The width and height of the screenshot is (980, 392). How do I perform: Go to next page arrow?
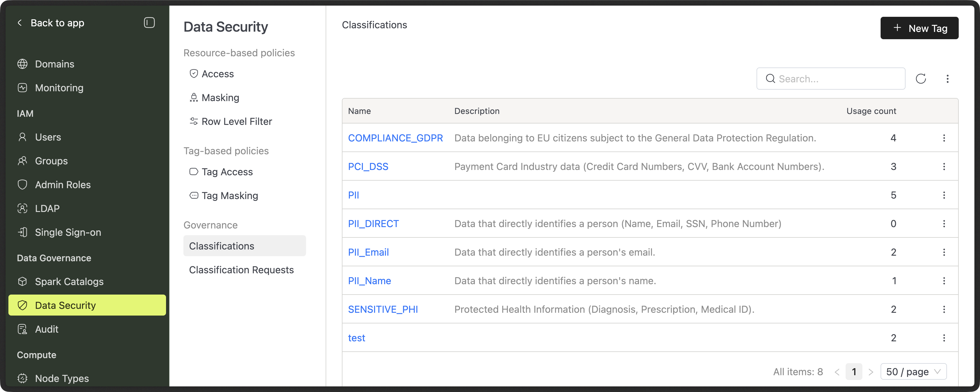point(871,372)
